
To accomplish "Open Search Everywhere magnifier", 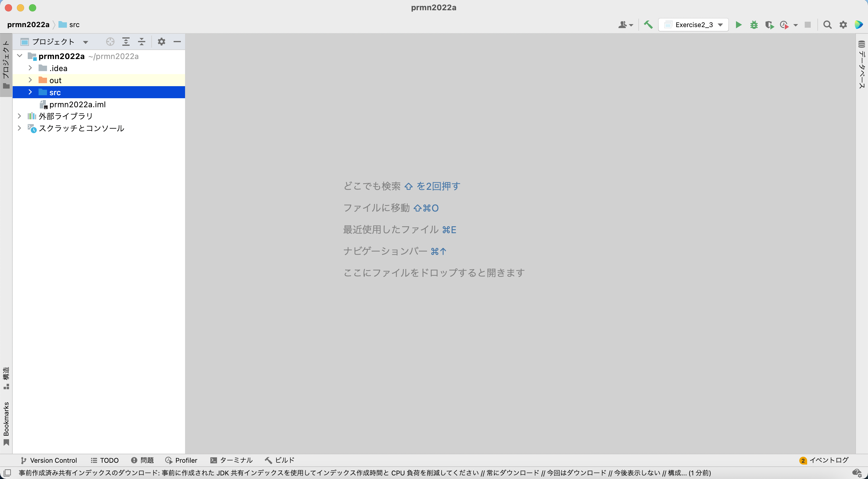I will click(x=828, y=25).
